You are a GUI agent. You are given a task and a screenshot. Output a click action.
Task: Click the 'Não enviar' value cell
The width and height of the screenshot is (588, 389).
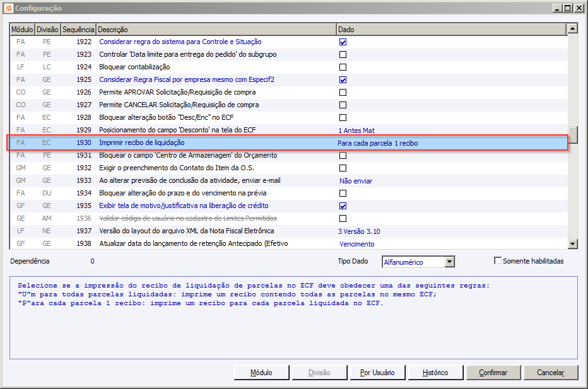tap(355, 181)
